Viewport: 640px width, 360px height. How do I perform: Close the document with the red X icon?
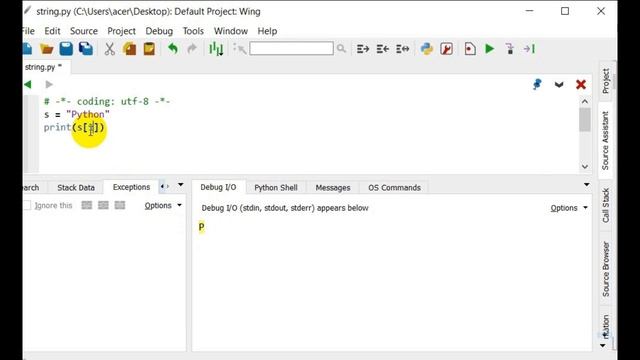pos(581,84)
